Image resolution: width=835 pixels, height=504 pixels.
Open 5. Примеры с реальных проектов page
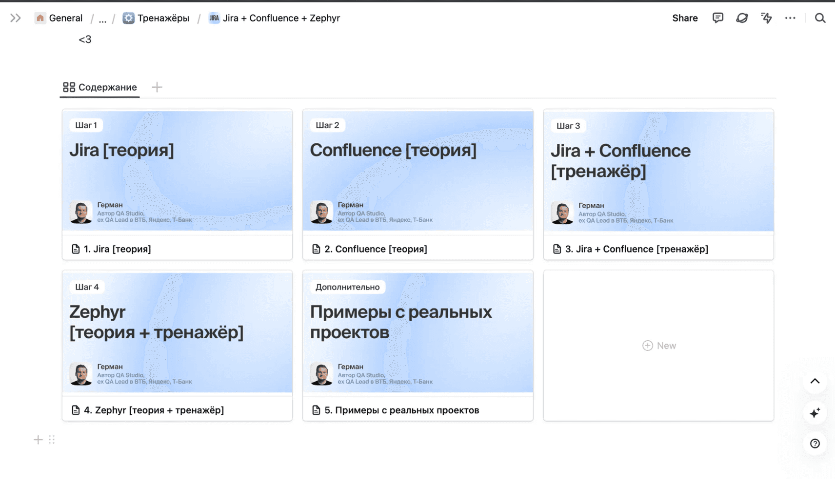click(401, 410)
